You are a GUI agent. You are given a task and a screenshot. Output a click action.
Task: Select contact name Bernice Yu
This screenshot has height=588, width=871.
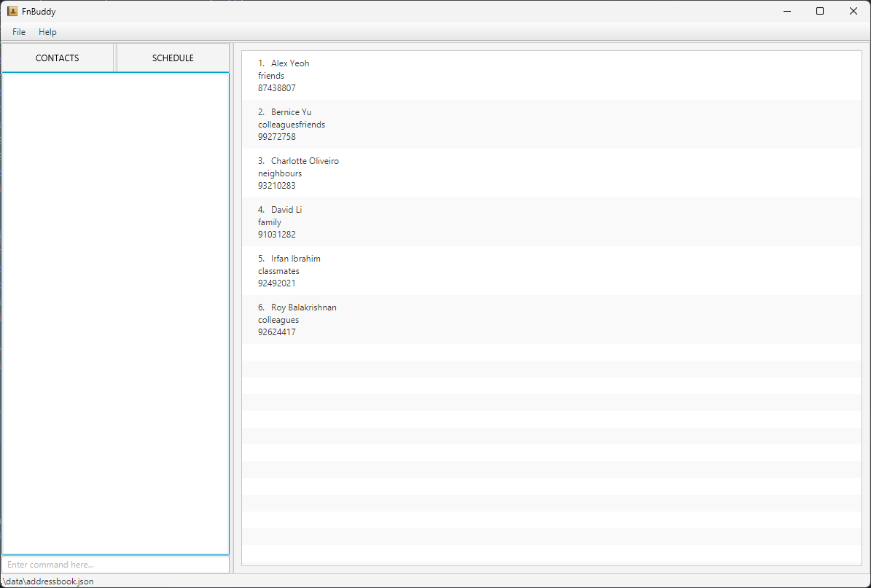(291, 112)
